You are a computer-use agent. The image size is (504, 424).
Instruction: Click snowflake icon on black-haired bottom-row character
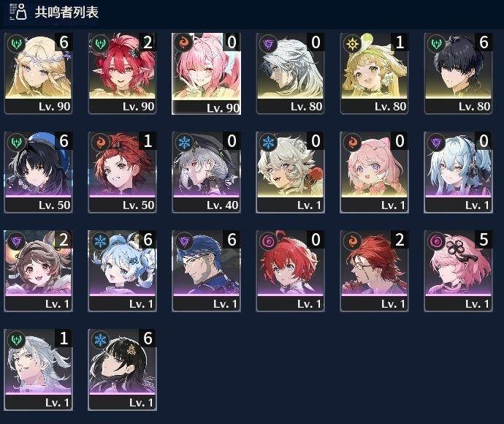[x=100, y=340]
